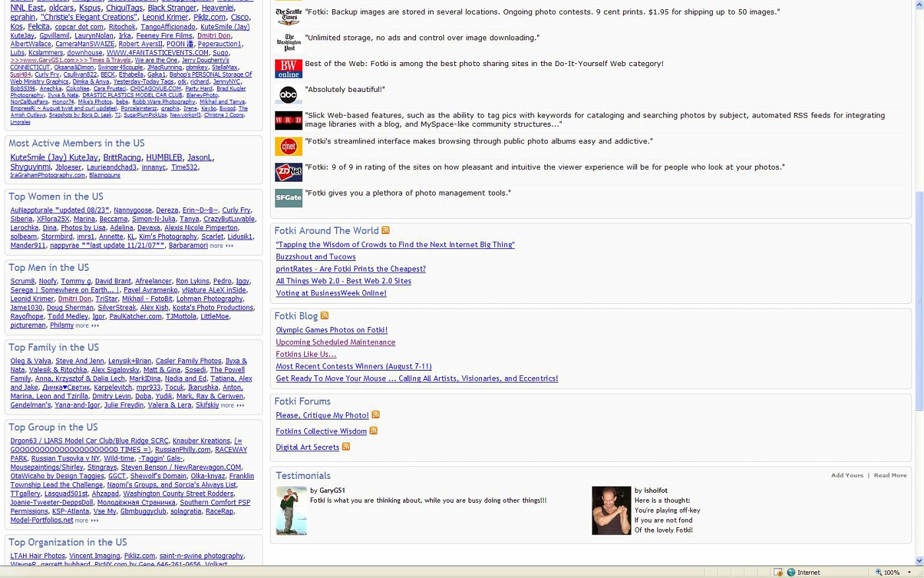The width and height of the screenshot is (924, 578).
Task: Open Tapping the Wisdom of Crowds article
Action: tap(395, 245)
